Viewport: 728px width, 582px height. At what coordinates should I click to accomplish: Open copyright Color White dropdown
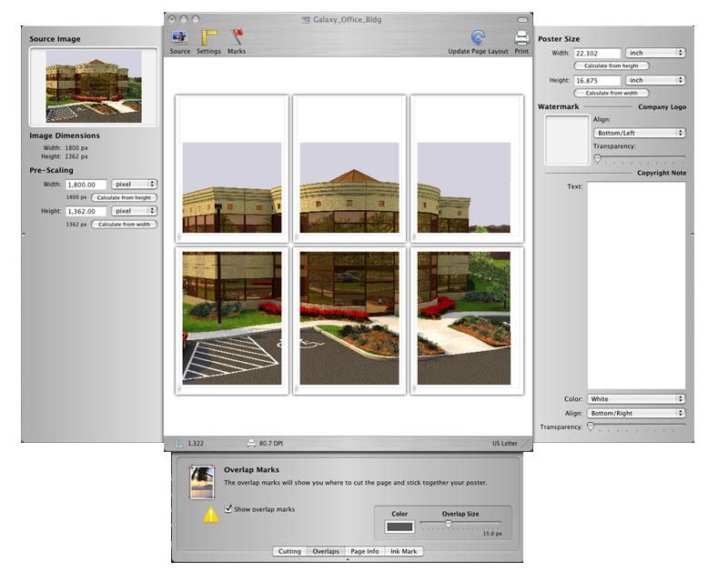click(635, 398)
